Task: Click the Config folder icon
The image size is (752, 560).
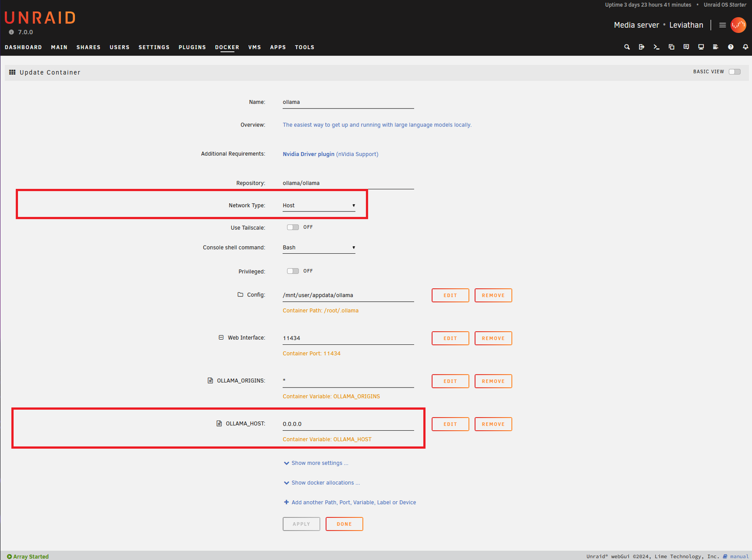Action: (240, 295)
